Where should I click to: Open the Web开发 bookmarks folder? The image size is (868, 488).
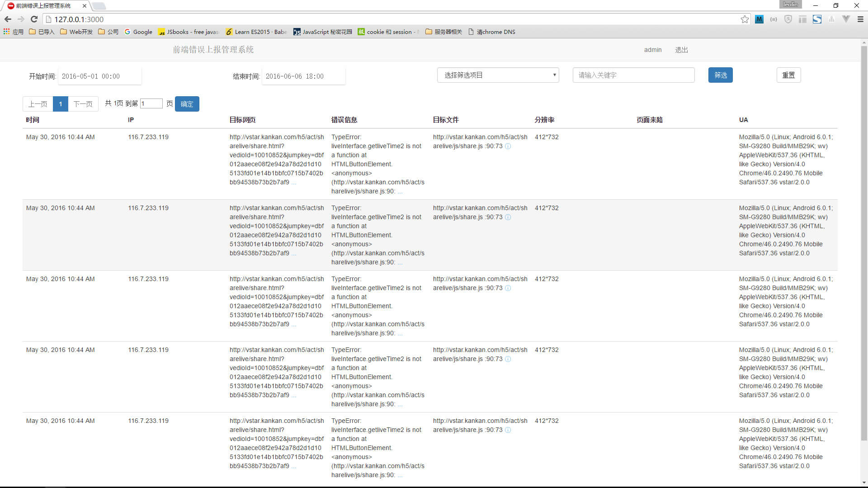[76, 32]
